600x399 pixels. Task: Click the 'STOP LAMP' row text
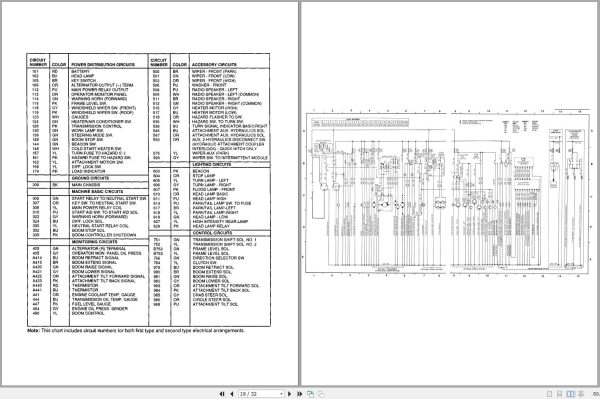coord(204,176)
